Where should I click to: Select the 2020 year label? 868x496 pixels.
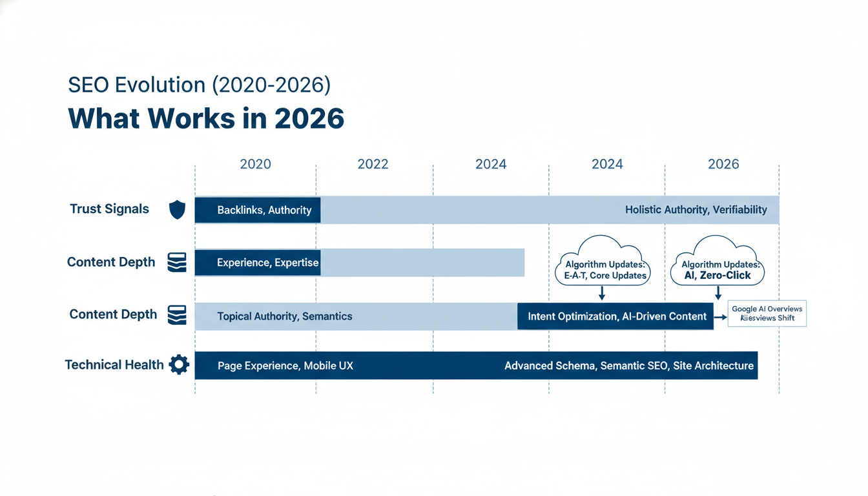[256, 164]
